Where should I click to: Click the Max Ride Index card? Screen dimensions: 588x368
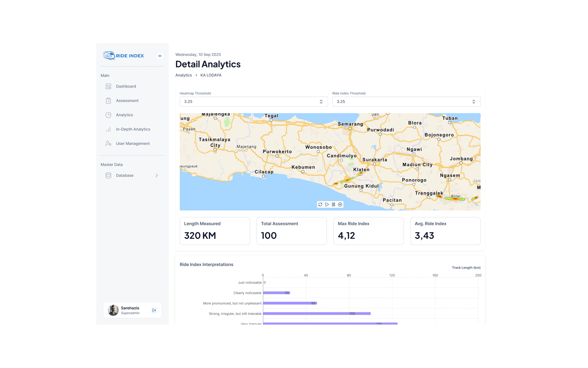pyautogui.click(x=369, y=231)
